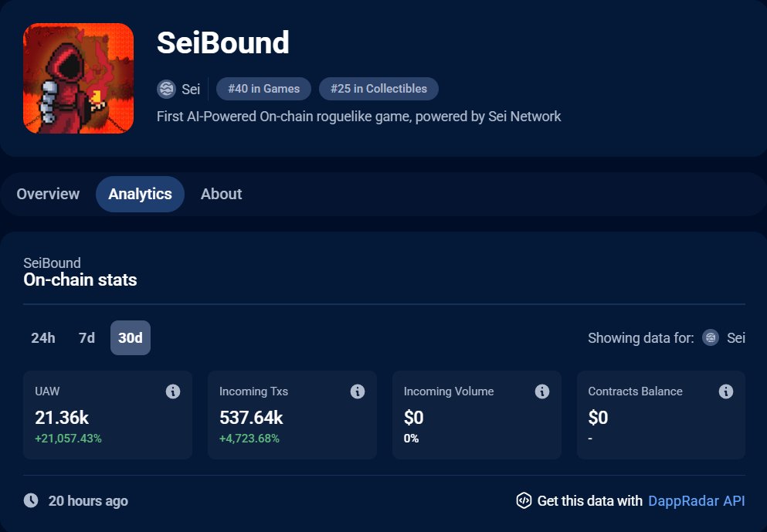Screen dimensions: 767x532
Task: Open the Contracts Balance info icon
Action: [x=726, y=391]
